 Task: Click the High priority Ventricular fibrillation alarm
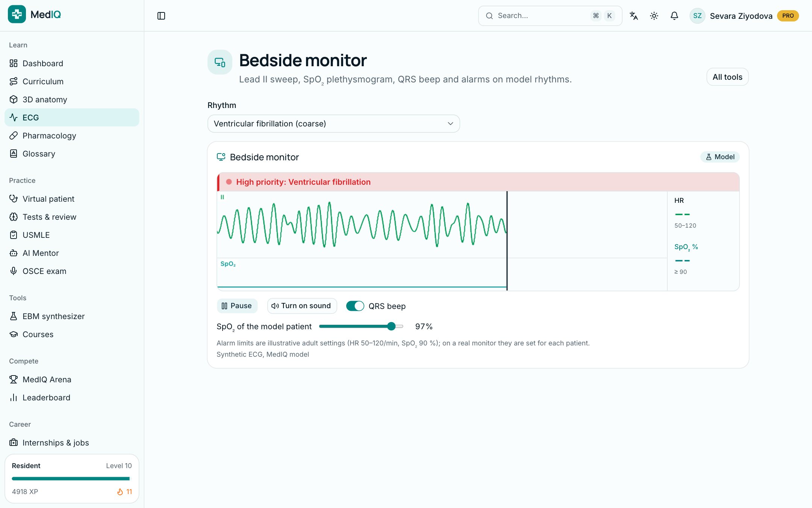(478, 182)
